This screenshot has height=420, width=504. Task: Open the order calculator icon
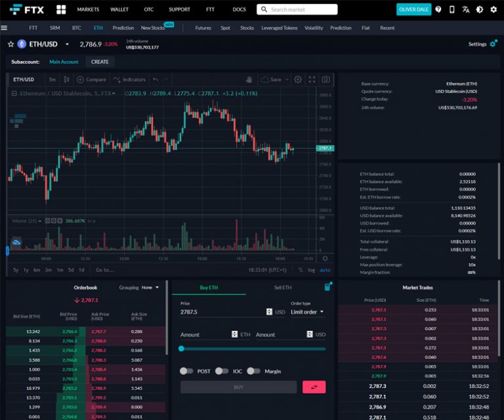327,287
